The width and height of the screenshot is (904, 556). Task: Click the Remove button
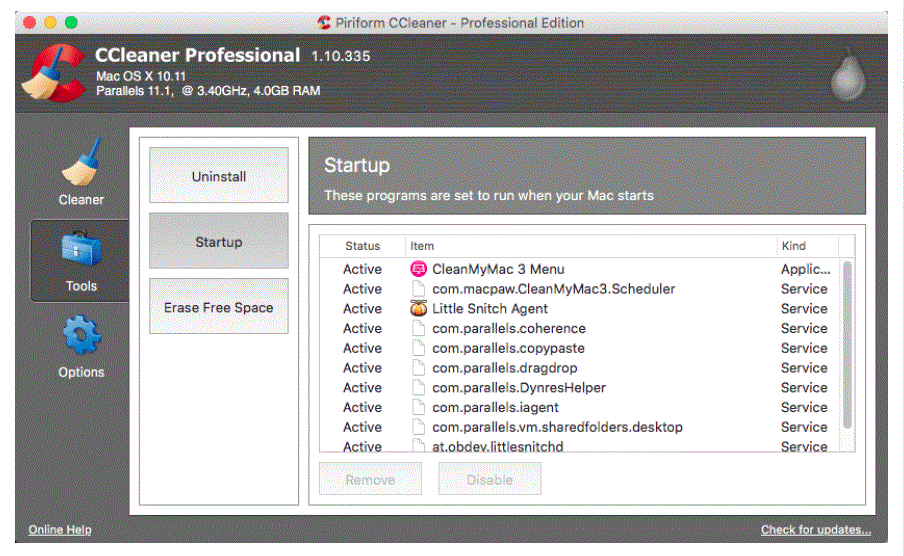coord(370,479)
